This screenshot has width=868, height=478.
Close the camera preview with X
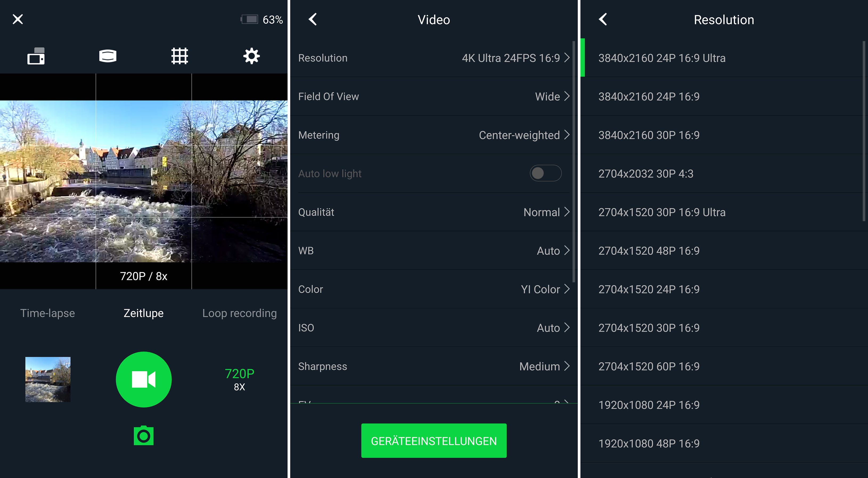click(x=18, y=19)
